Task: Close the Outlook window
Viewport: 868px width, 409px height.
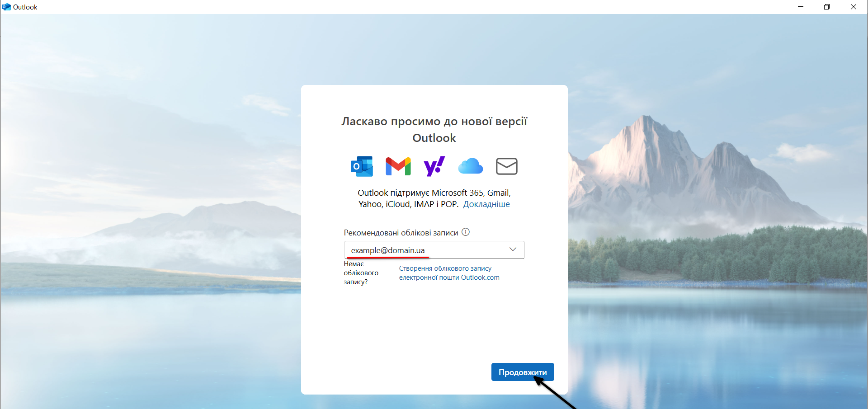Action: tap(854, 7)
